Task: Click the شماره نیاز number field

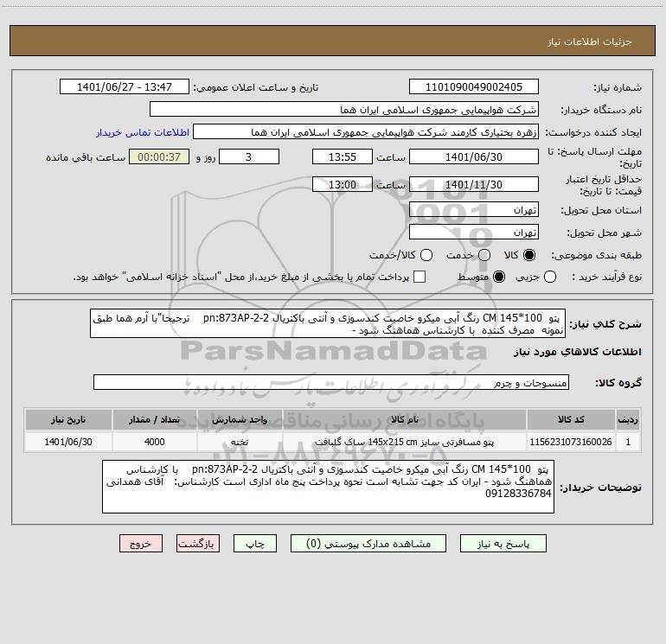Action: pyautogui.click(x=473, y=87)
